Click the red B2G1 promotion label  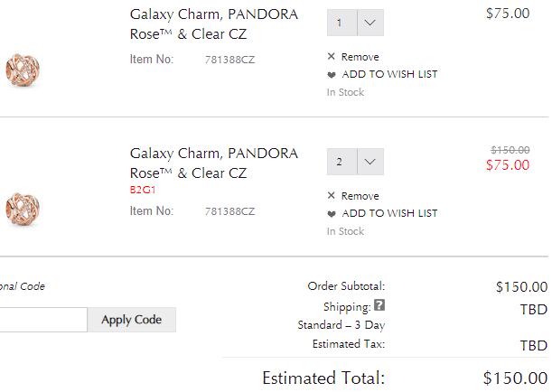pos(143,191)
